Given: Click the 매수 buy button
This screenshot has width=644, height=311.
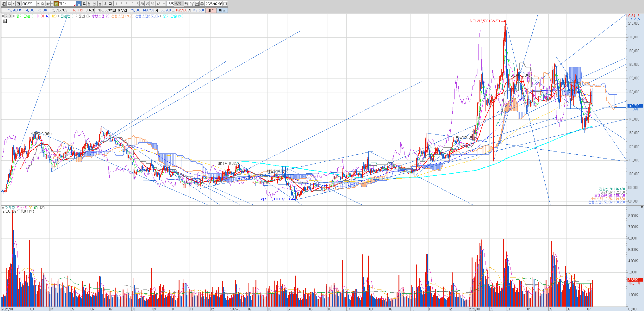Looking at the screenshot, I should click(x=211, y=10).
